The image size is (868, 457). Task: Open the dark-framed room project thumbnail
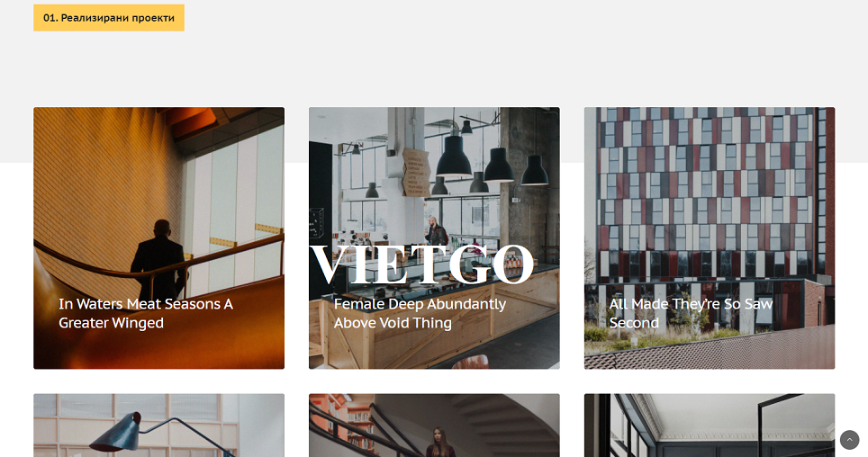coord(710,426)
